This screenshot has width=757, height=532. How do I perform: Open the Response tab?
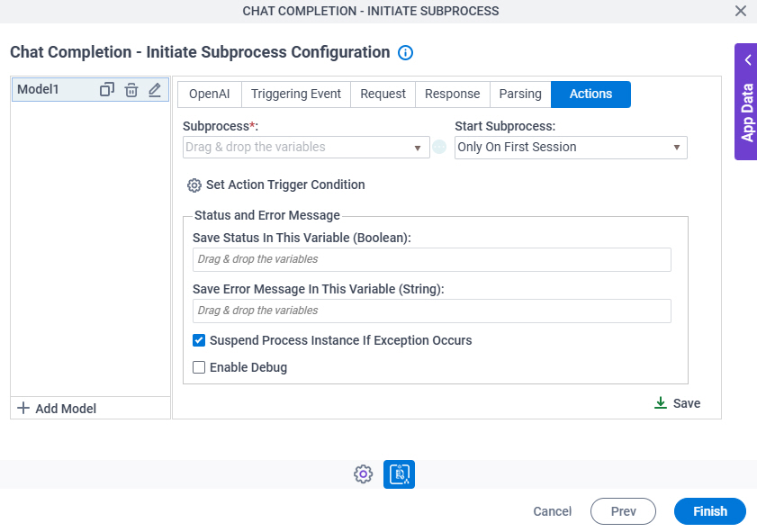[x=453, y=95]
